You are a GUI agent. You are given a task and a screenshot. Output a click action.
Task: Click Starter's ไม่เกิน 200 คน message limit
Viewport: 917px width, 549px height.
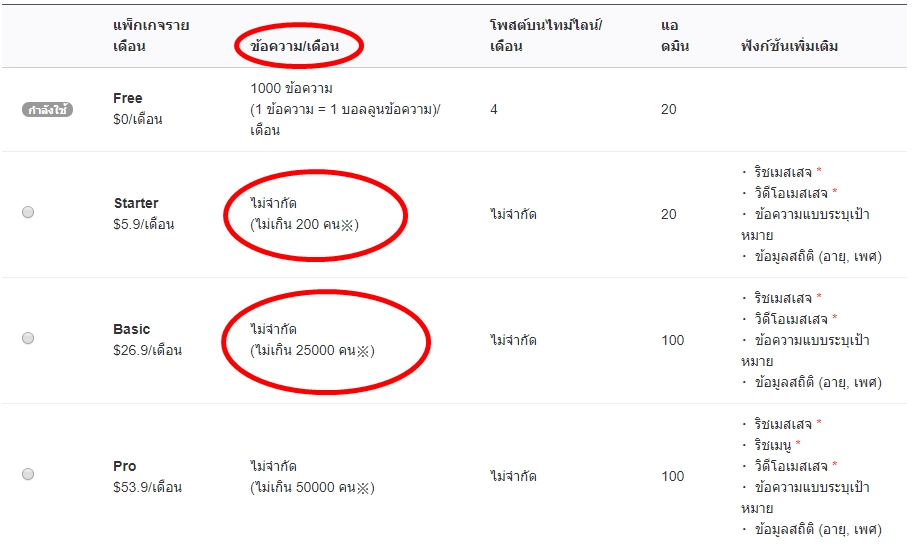coord(303,224)
